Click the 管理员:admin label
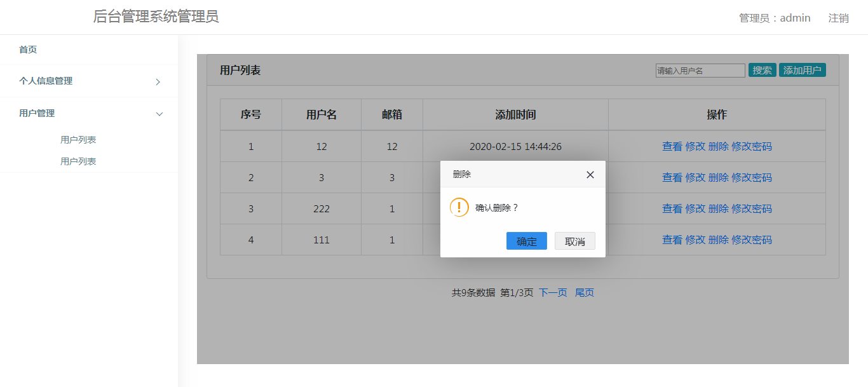Screen dimensions: 868x387 pos(775,18)
